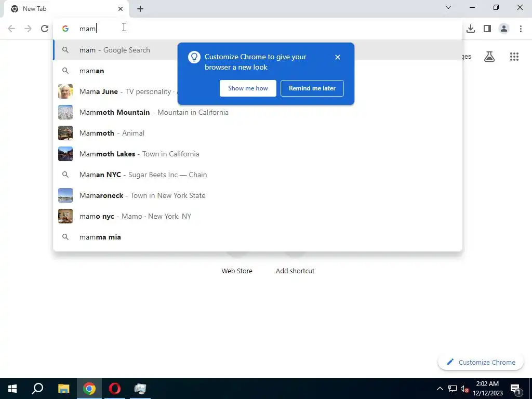
Task: Open Search Labs flask icon
Action: 489,57
